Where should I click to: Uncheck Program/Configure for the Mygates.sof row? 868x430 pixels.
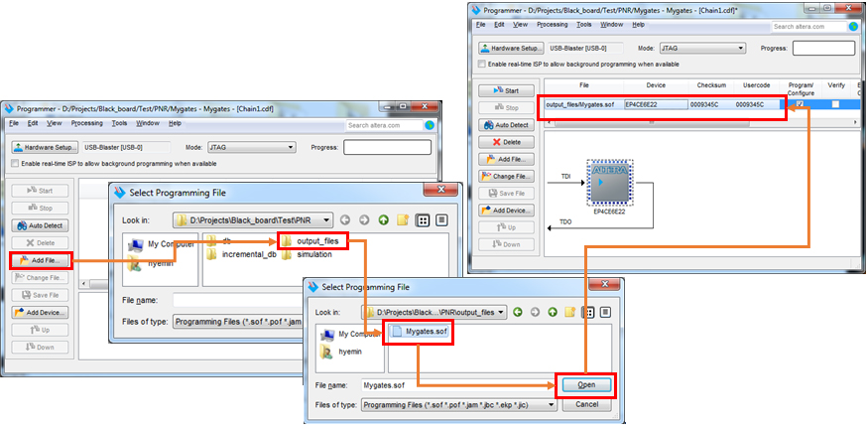click(800, 104)
